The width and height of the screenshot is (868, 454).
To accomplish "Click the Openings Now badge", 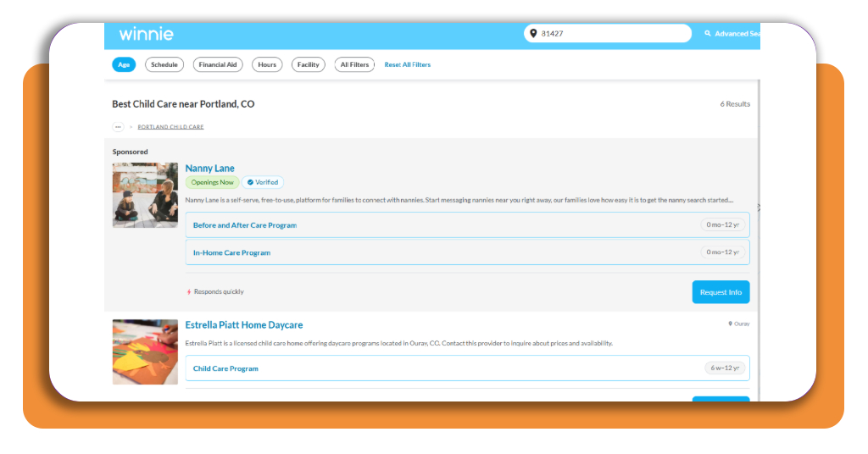I will 212,182.
